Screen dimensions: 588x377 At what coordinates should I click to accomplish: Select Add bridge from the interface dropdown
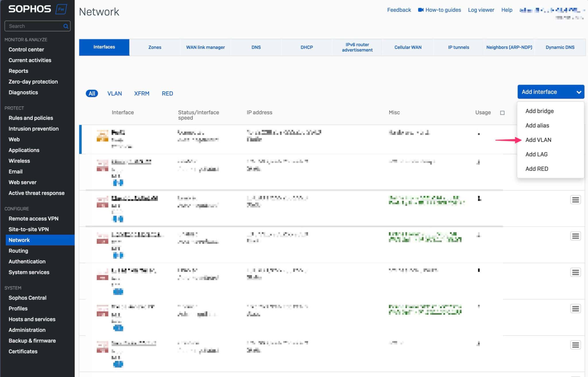[x=539, y=111]
